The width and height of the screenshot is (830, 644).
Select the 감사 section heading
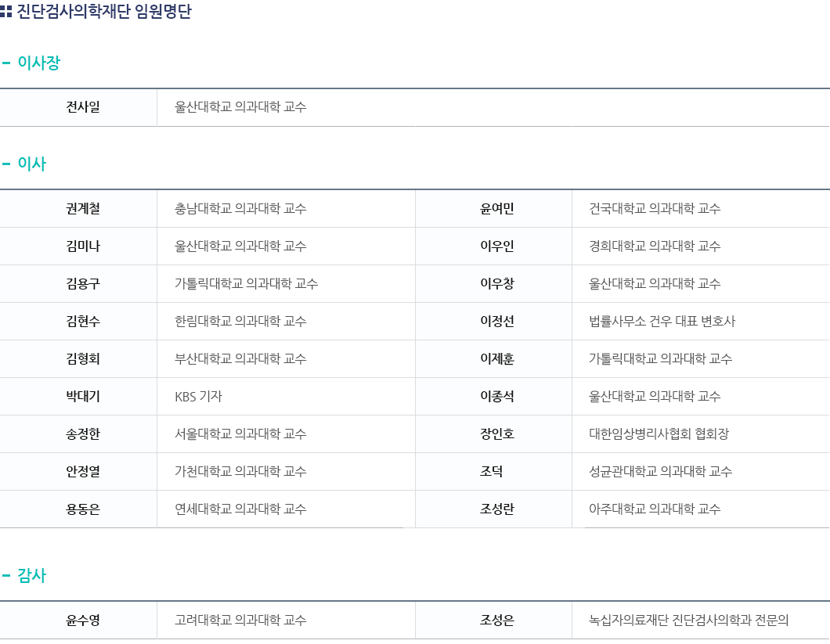point(32,575)
